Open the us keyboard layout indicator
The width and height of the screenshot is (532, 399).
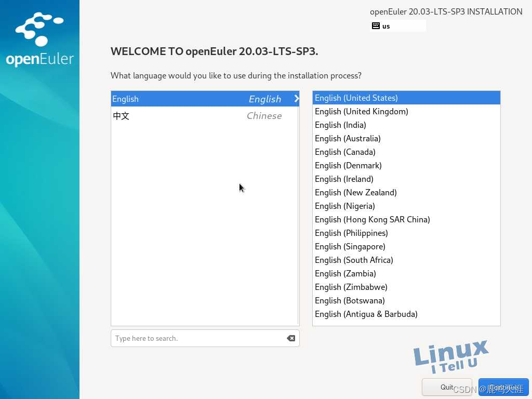(x=398, y=26)
